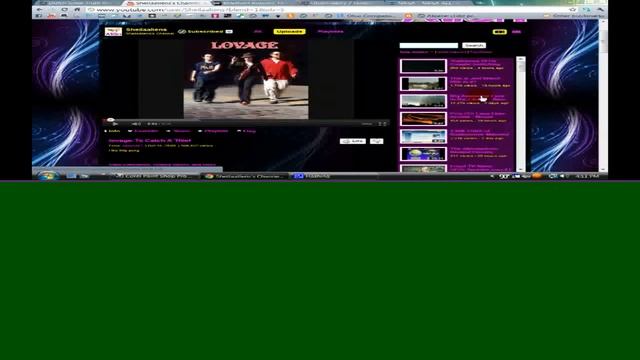Open the second video thumbnail in list
The height and width of the screenshot is (360, 640).
[423, 84]
